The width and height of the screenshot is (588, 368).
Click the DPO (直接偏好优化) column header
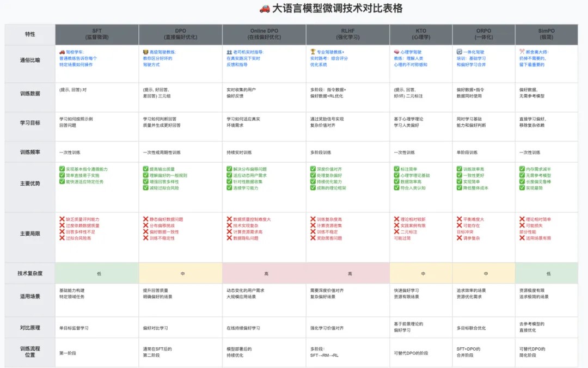(180, 34)
